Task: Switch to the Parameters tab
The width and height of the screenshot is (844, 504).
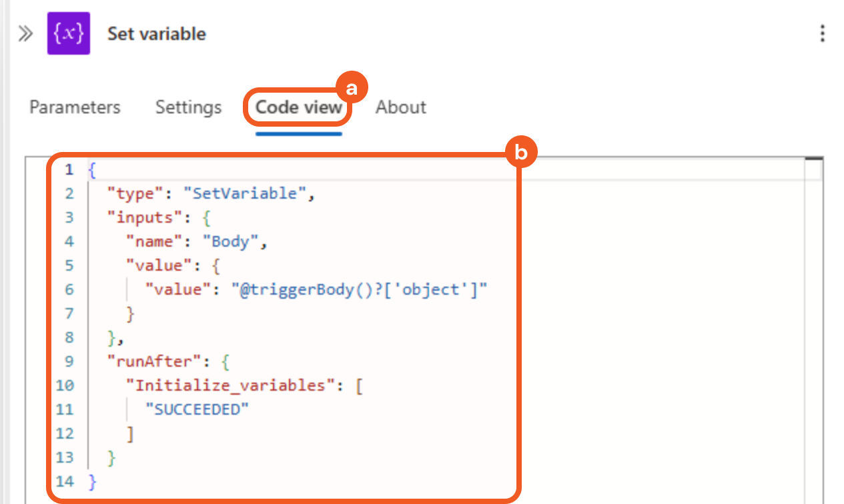Action: click(x=75, y=107)
